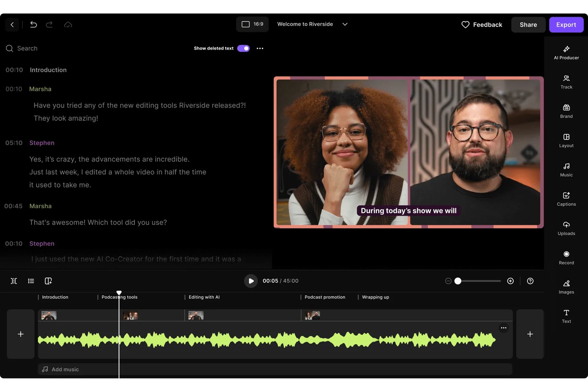Zoom in the timeline with plus icon
This screenshot has height=392, width=588.
511,281
